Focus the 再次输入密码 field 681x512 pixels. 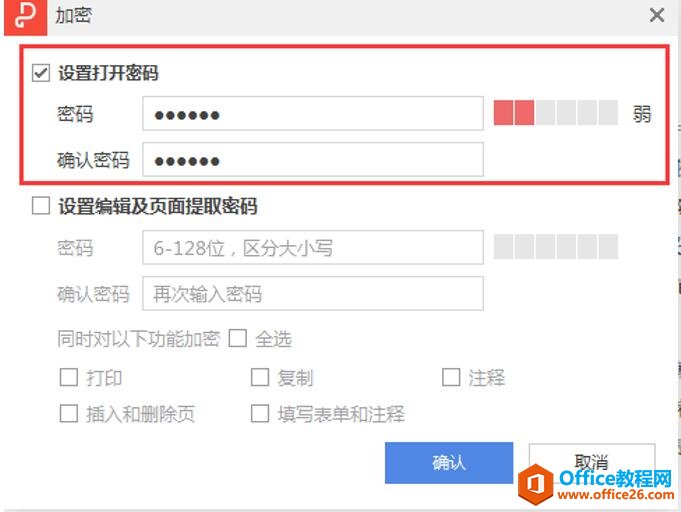313,293
